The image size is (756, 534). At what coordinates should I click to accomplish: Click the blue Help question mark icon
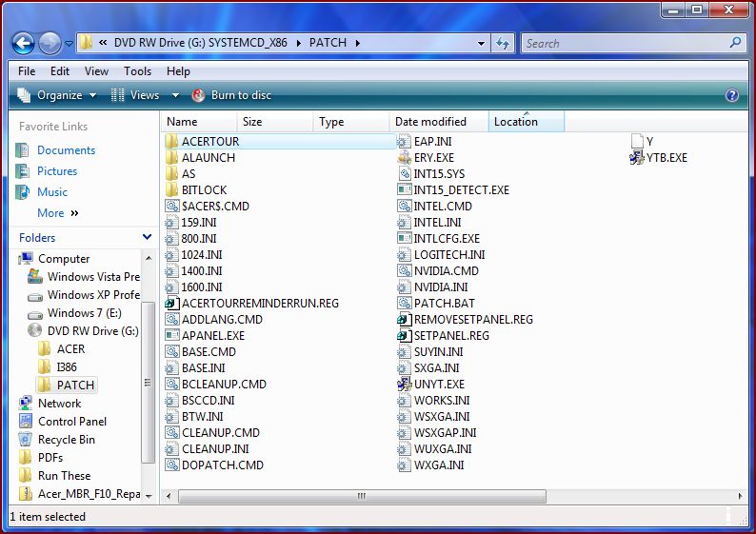tap(731, 95)
